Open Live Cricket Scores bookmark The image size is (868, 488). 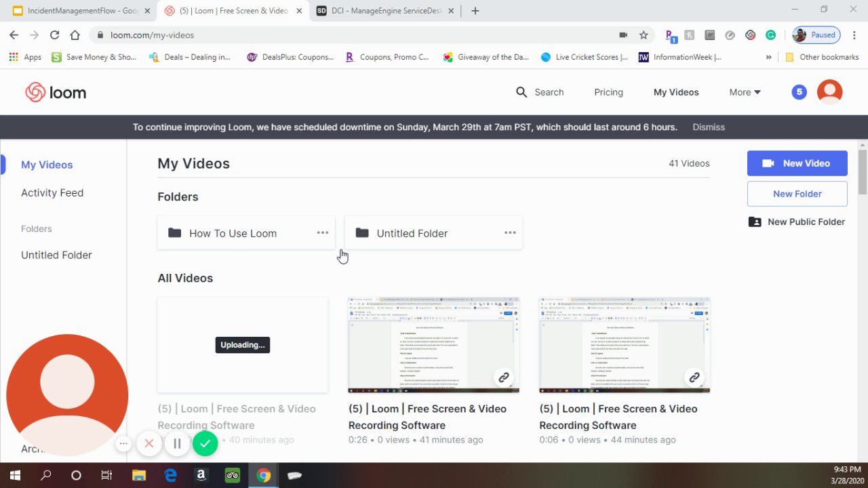tap(585, 57)
